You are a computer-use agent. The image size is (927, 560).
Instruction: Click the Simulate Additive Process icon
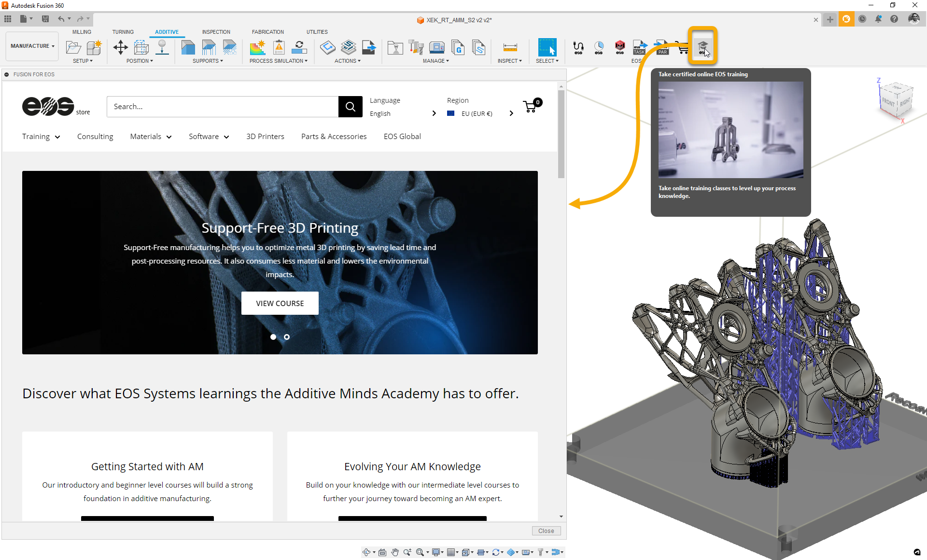(x=257, y=47)
